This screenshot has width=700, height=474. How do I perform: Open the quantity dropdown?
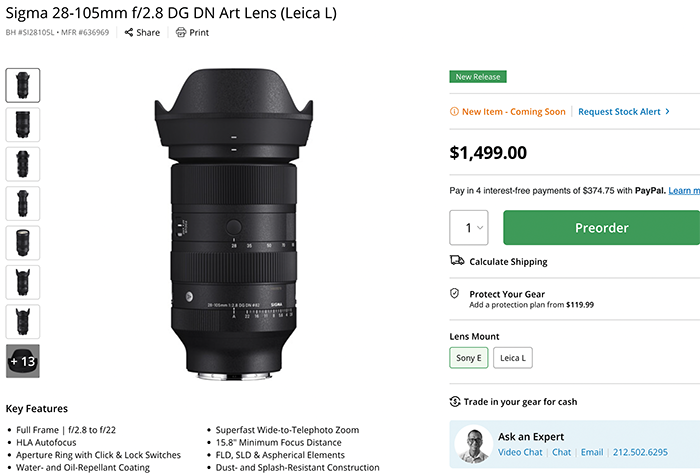469,228
